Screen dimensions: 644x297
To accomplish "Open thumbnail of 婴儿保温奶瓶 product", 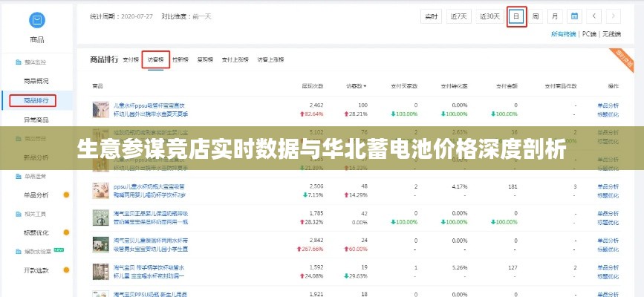I will point(100,218).
